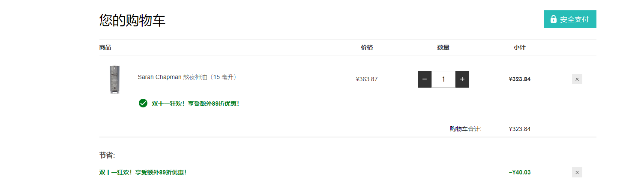Viewport: 644px width, 186px height.
Task: Click the 89折 promo text under the product
Action: pyautogui.click(x=195, y=104)
